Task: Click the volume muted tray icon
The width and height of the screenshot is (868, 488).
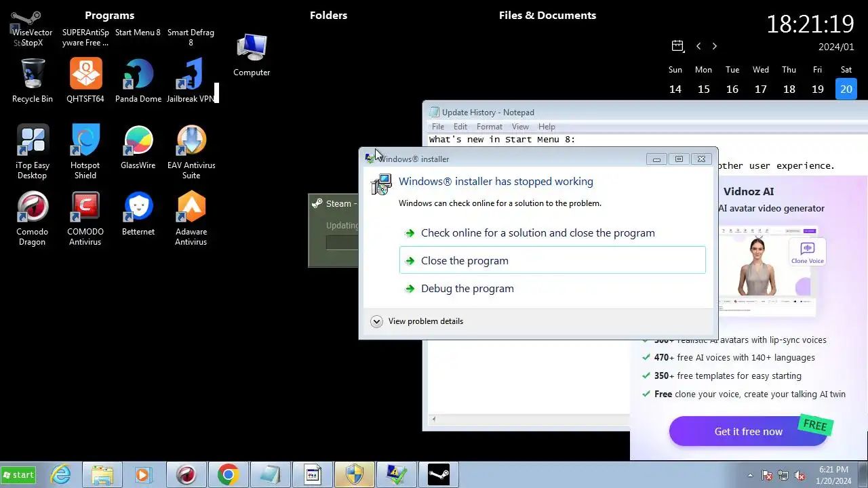Action: click(800, 475)
